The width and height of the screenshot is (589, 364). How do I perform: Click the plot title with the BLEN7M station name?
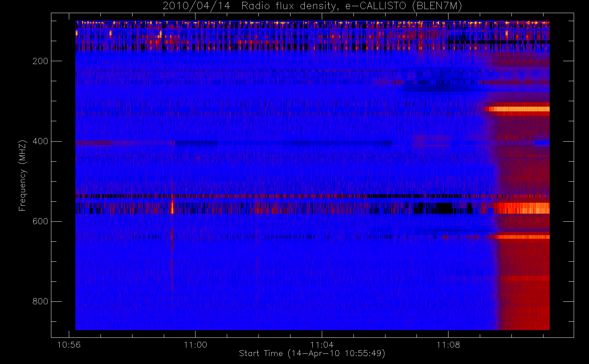point(312,6)
